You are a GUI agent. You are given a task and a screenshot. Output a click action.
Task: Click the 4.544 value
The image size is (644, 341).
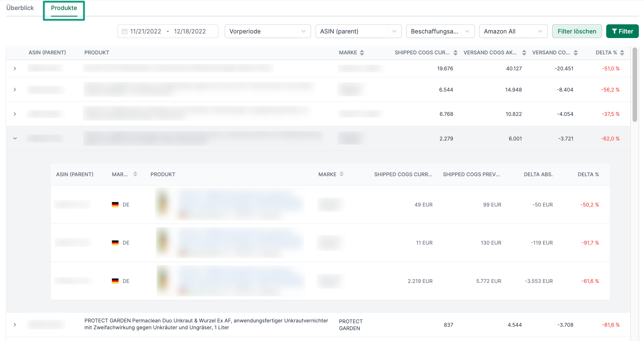(515, 325)
